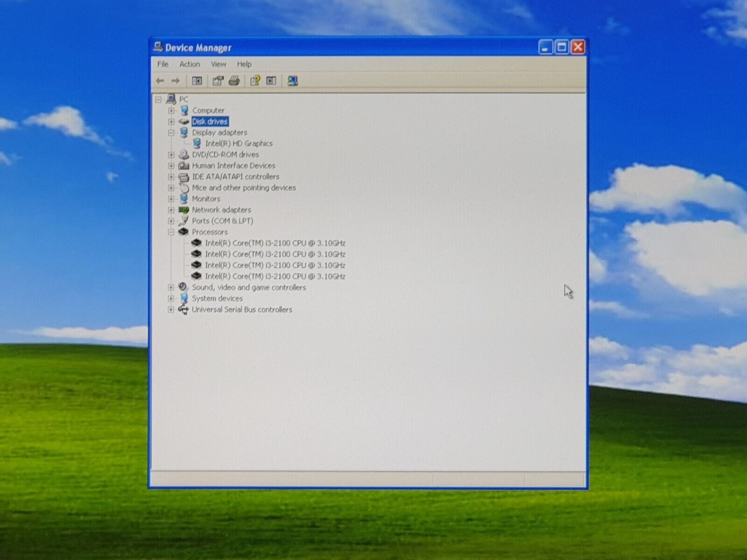Click the Help question mark toolbar icon

coord(254,81)
